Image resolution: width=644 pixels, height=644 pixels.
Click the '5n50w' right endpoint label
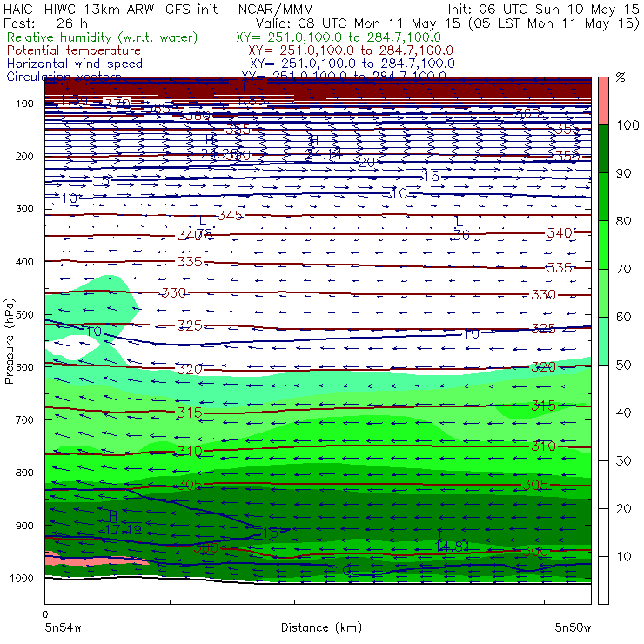coord(573,628)
